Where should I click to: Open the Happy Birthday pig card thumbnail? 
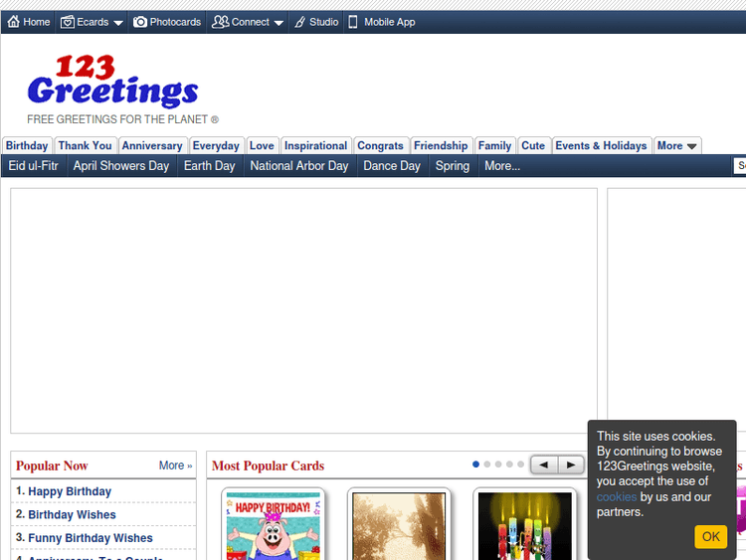tap(274, 524)
